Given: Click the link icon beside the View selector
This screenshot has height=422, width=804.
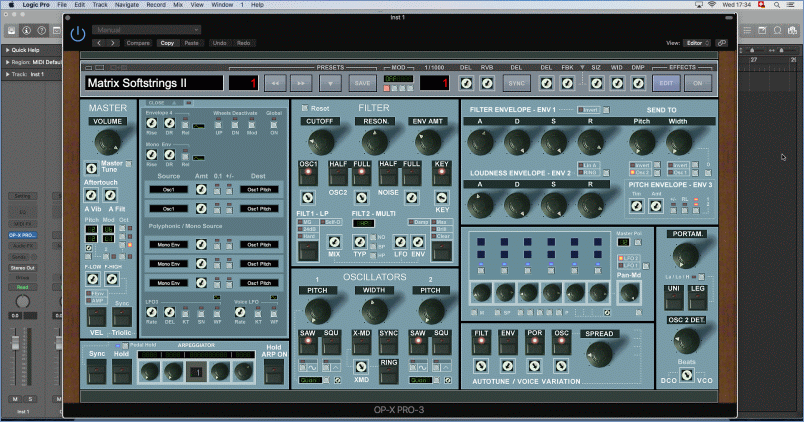Looking at the screenshot, I should coord(722,43).
